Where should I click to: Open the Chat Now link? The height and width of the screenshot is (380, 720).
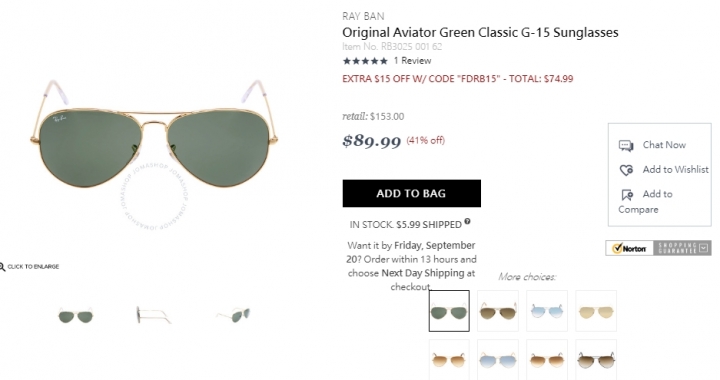coord(664,145)
